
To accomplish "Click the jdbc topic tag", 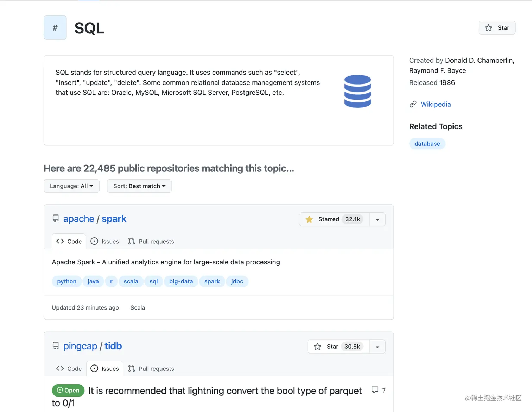I will [x=237, y=281].
